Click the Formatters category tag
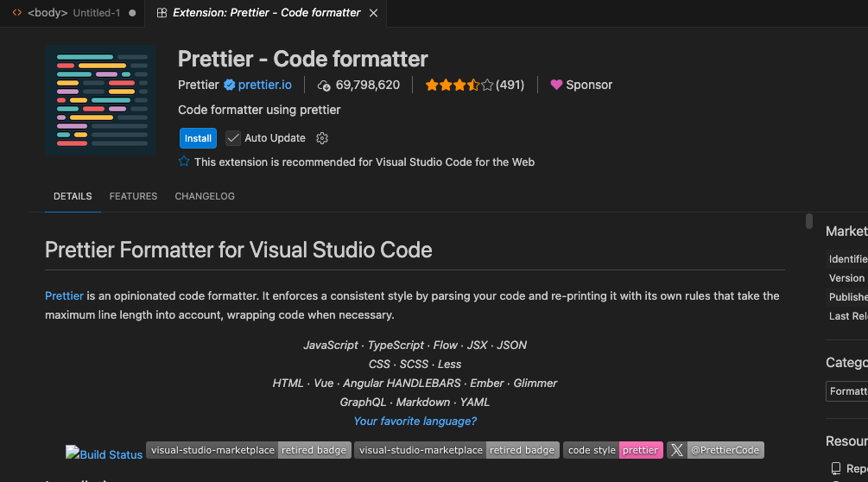The width and height of the screenshot is (868, 482). pyautogui.click(x=847, y=391)
